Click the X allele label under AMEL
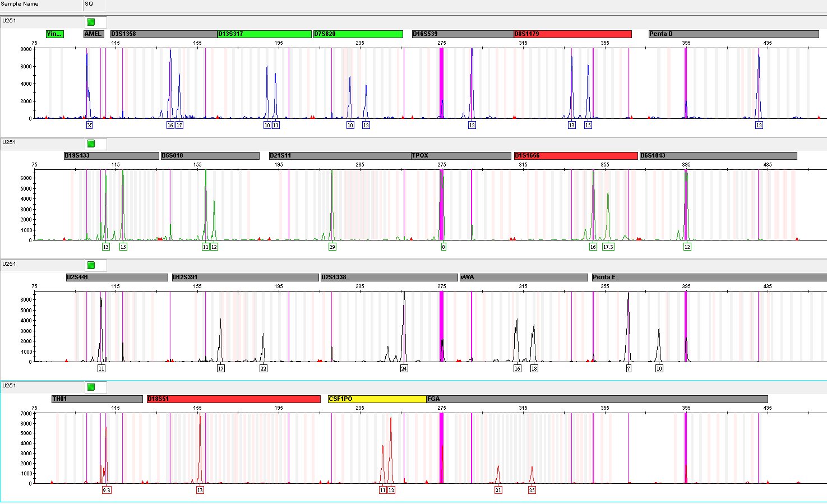Screen dimensions: 827x504 (89, 126)
